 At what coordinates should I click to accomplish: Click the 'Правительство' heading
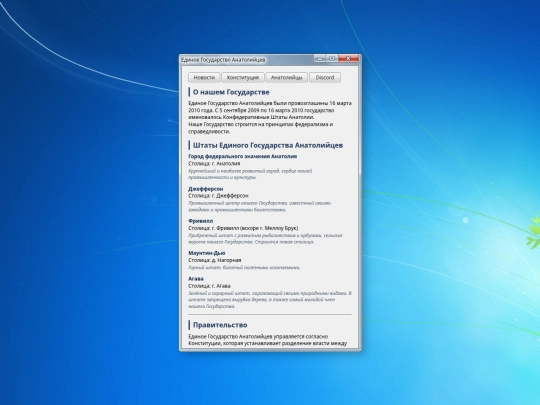pos(220,325)
